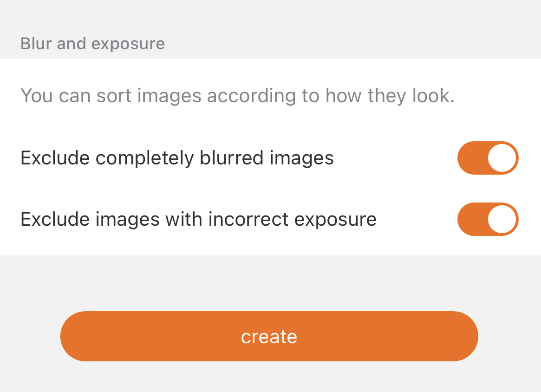This screenshot has width=541, height=392.
Task: Click the words "how they look" in the description
Action: (389, 96)
